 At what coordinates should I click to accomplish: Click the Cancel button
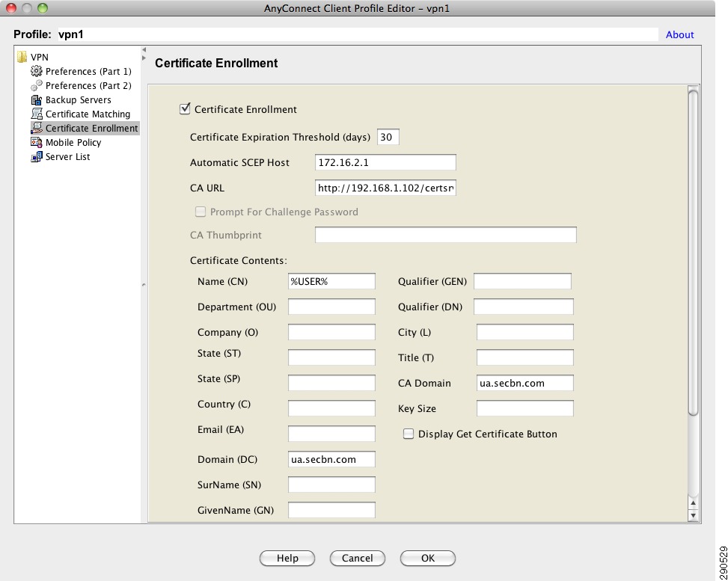click(x=358, y=559)
